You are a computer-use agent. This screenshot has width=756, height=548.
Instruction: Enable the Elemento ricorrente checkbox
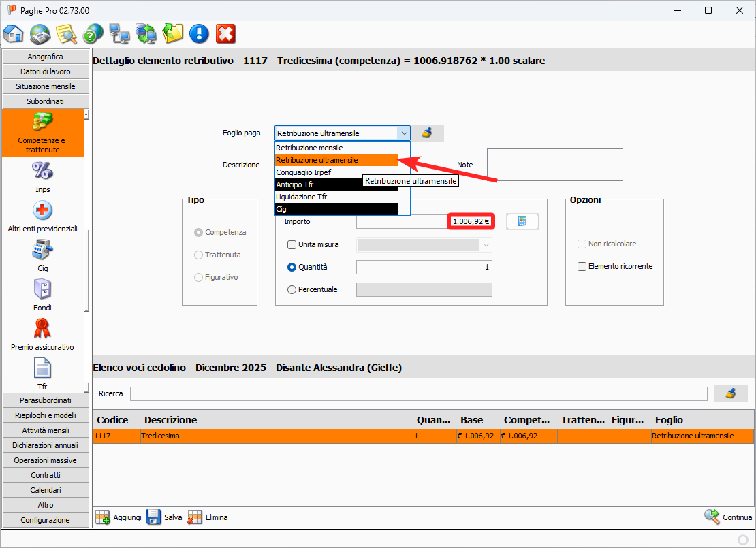point(582,266)
